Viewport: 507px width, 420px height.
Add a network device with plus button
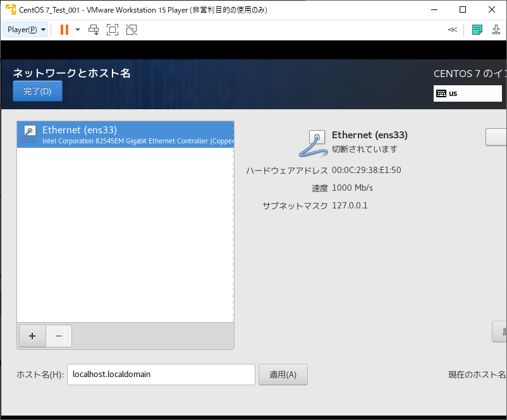pyautogui.click(x=32, y=336)
